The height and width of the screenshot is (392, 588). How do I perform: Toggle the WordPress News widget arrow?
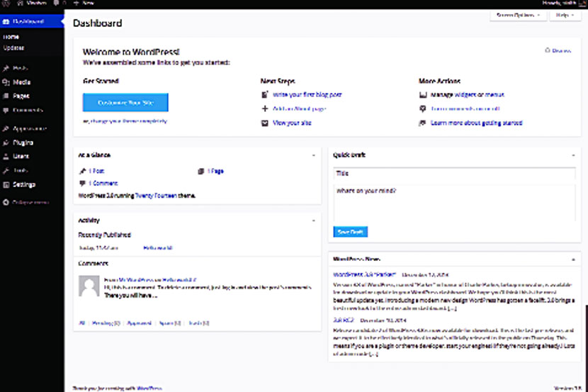(x=574, y=259)
